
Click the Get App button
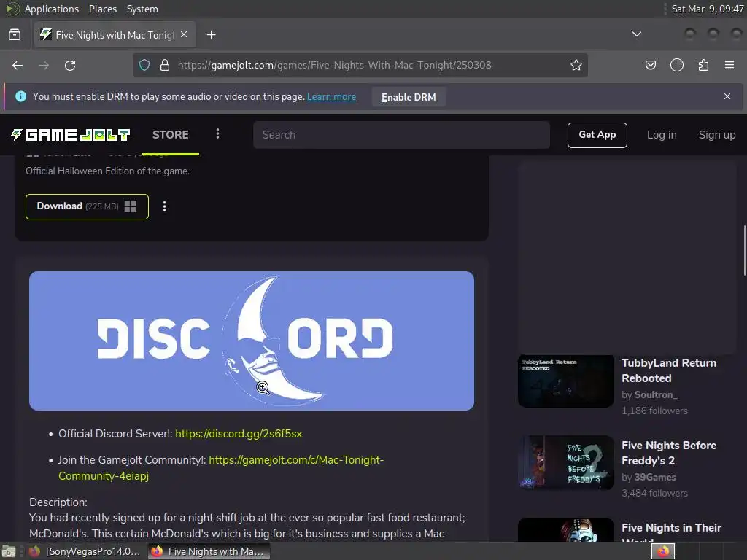tap(597, 135)
